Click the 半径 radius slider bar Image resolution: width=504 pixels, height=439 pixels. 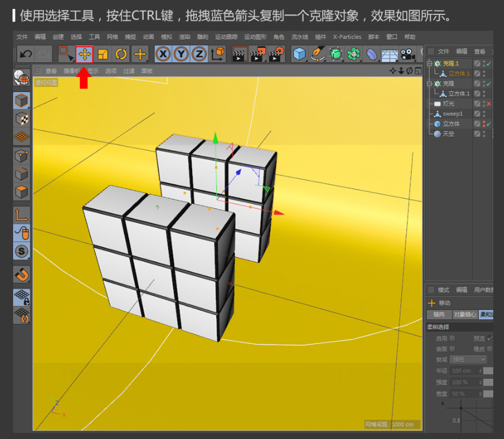[x=488, y=371]
